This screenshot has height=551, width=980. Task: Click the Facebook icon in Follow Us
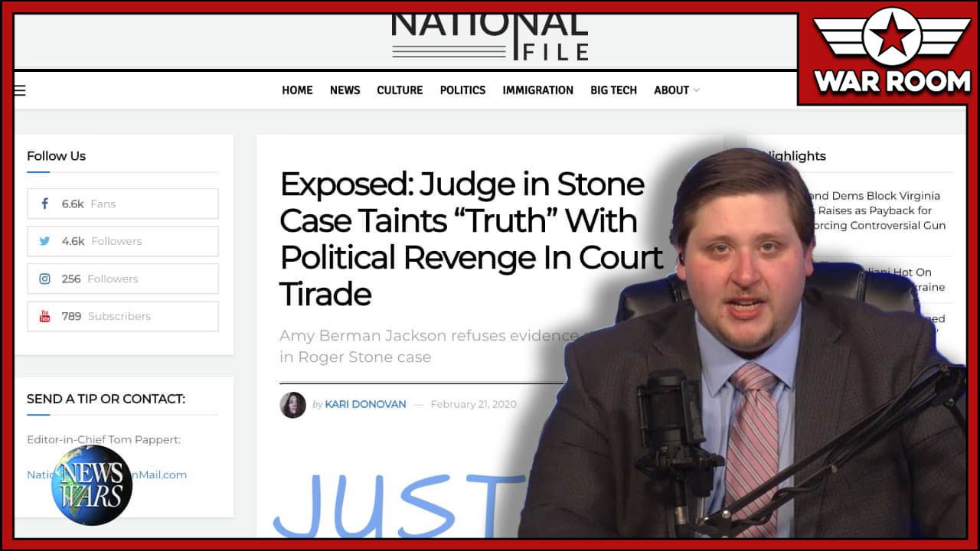[x=45, y=204]
